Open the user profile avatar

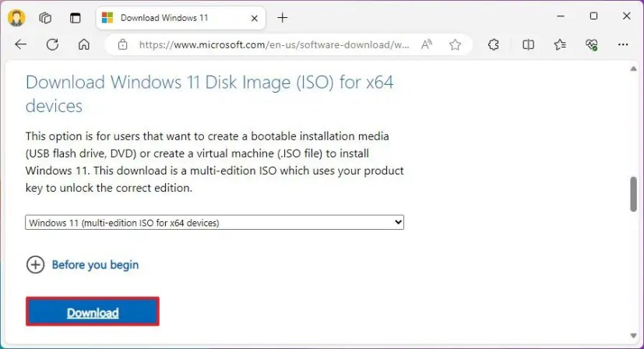16,17
